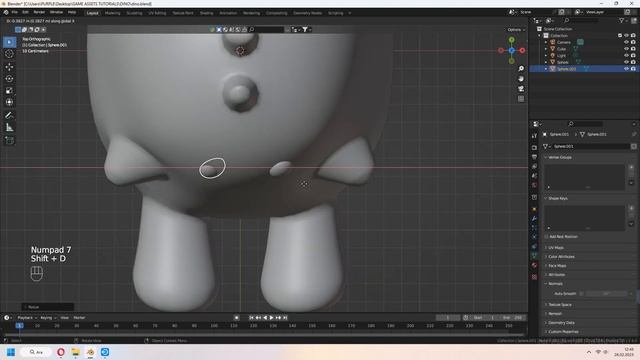Click the outliner search field
Viewport: 640px width, 360px height.
(582, 20)
